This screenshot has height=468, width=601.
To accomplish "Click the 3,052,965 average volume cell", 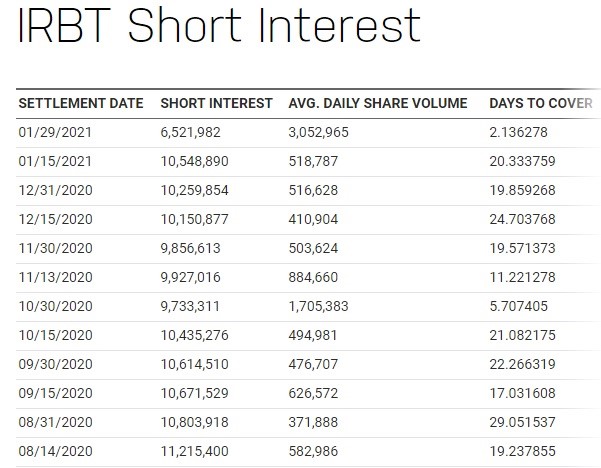I will [x=319, y=132].
